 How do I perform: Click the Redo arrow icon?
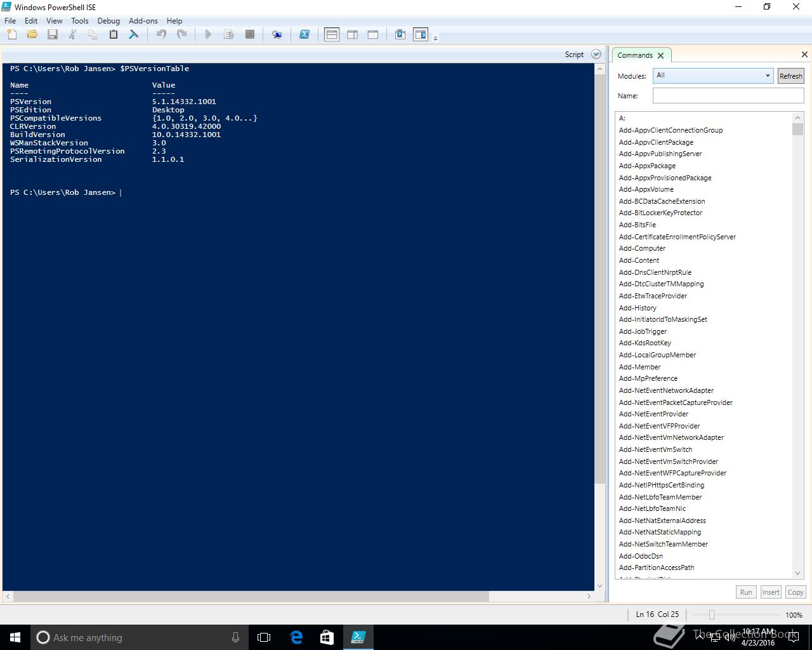[181, 34]
